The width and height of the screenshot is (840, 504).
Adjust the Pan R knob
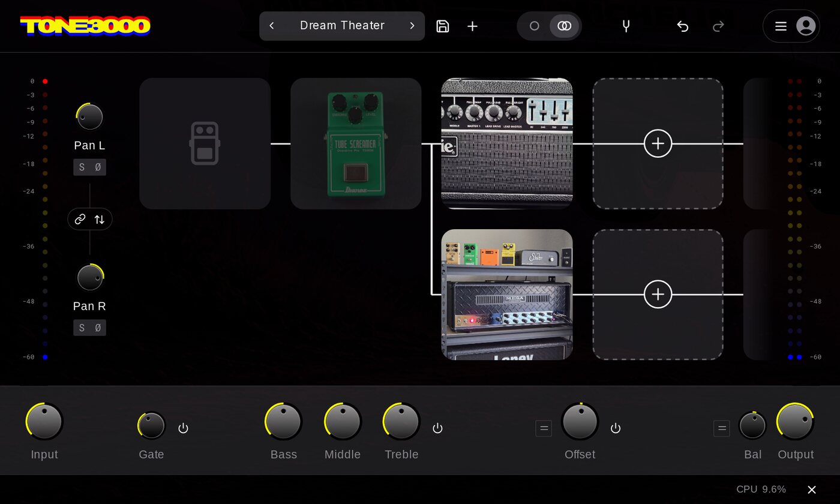pyautogui.click(x=90, y=277)
